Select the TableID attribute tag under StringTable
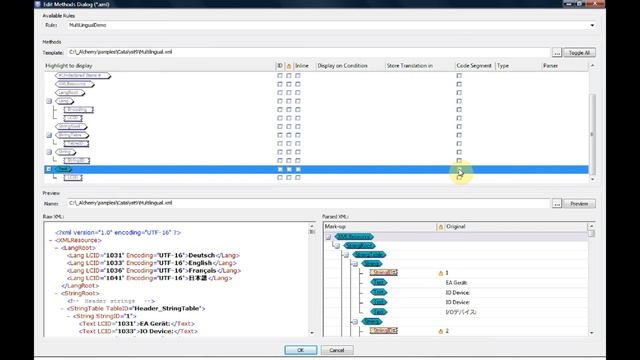640x360 pixels. pos(76,144)
